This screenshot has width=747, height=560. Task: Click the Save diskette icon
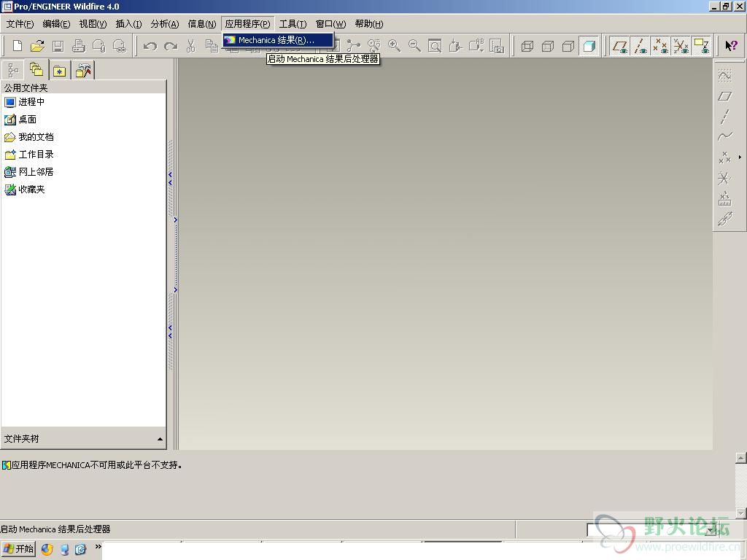(x=58, y=46)
